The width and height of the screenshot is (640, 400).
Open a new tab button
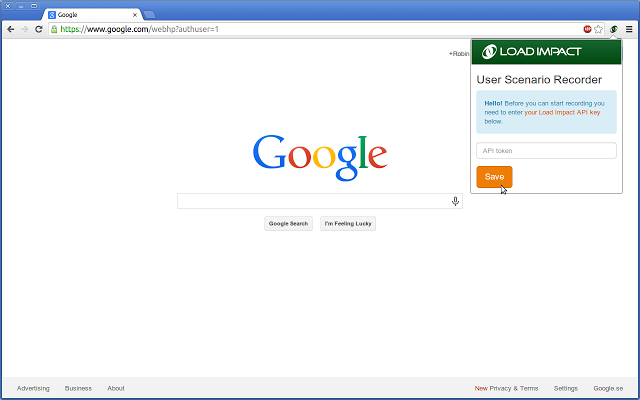tap(149, 14)
